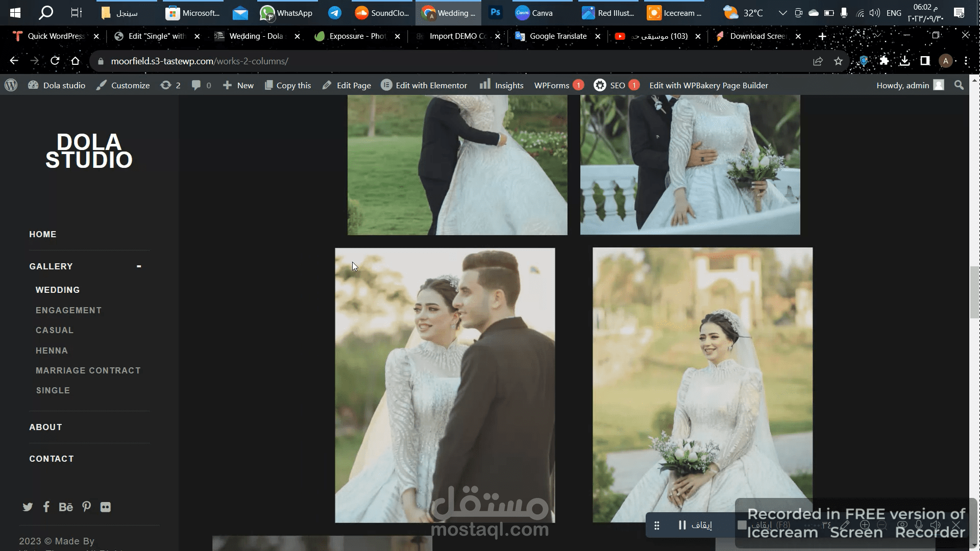980x551 pixels.
Task: Click the Facebook icon in sidebar footer
Action: click(x=46, y=507)
